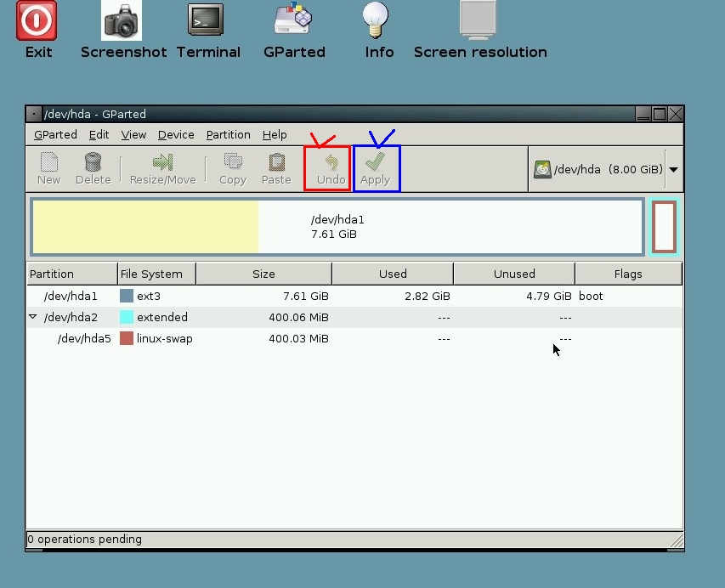Click the linux-swap file system color swatch
This screenshot has width=725, height=588.
click(127, 338)
